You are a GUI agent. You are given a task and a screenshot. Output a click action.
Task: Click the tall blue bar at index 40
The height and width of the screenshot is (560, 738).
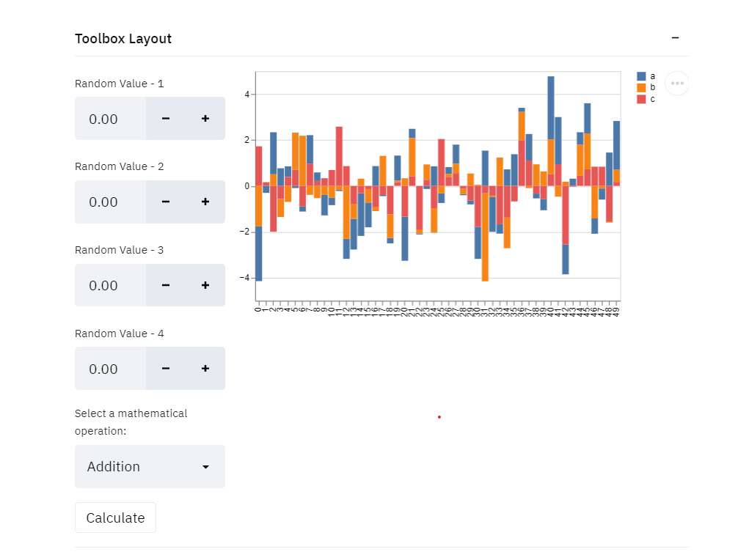tap(551, 108)
